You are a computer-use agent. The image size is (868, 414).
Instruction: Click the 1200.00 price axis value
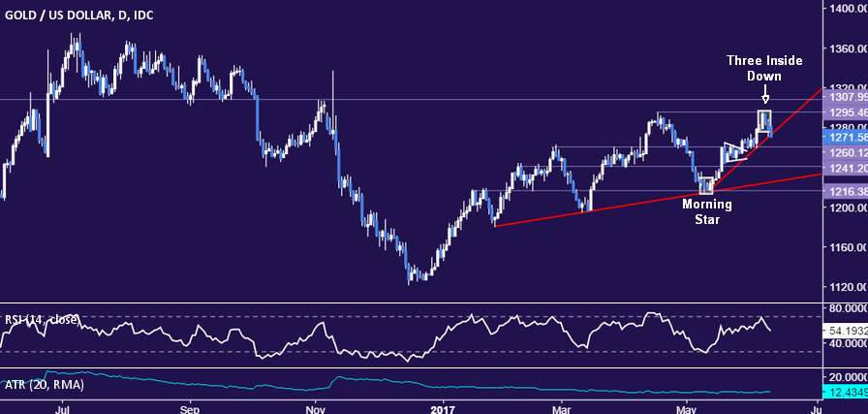pos(847,207)
